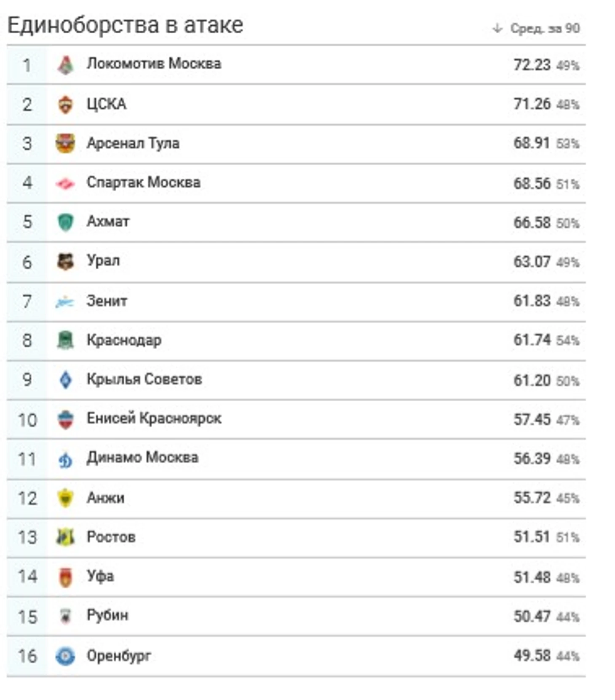
Task: Click the sort arrow beside Сред. за 90
Action: pos(497,29)
